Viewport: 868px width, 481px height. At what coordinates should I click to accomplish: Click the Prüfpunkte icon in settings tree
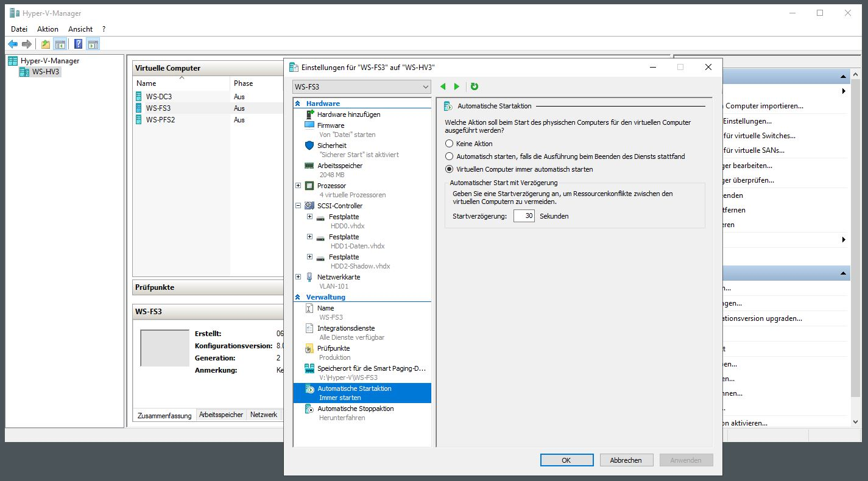[x=309, y=348]
